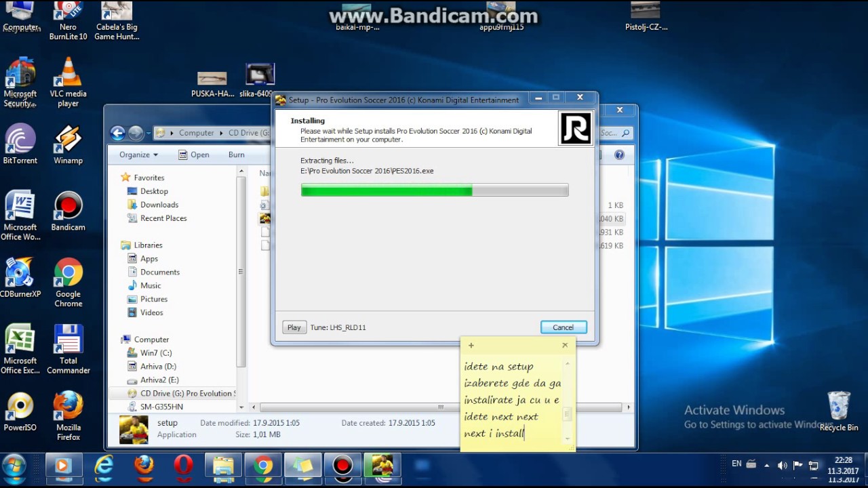Open the Pistolj-CZ desktop file
This screenshot has width=868, height=488.
click(646, 17)
